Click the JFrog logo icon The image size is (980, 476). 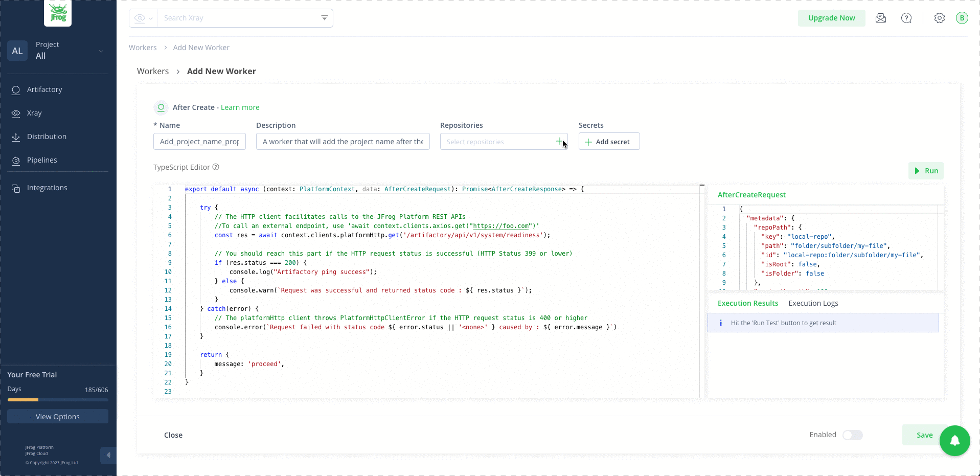click(58, 13)
